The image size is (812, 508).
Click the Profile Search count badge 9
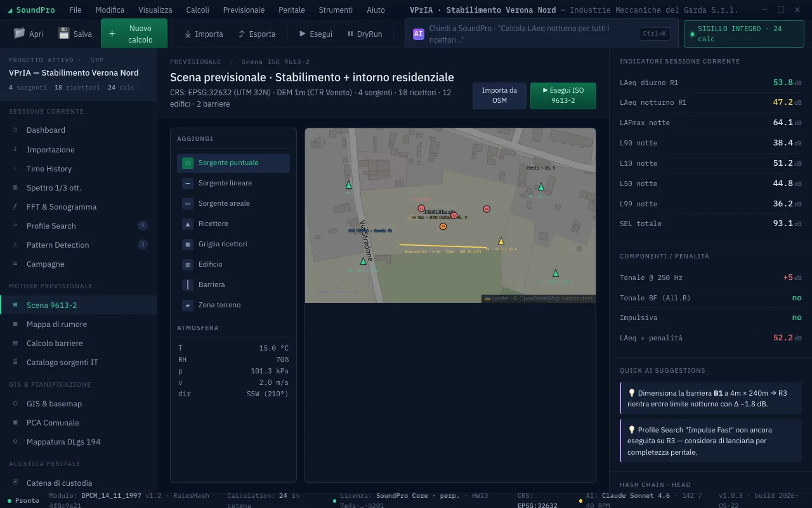click(143, 225)
